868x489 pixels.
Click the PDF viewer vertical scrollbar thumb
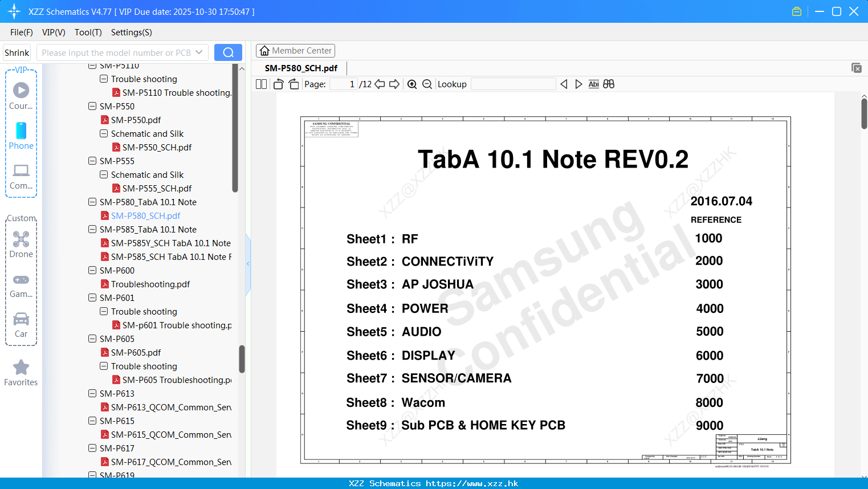point(864,113)
